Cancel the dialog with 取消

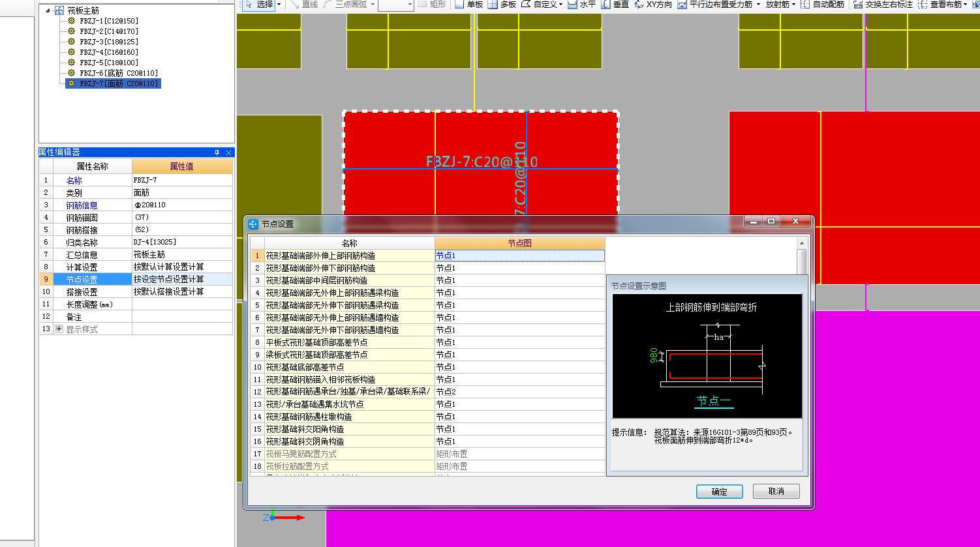tap(776, 492)
